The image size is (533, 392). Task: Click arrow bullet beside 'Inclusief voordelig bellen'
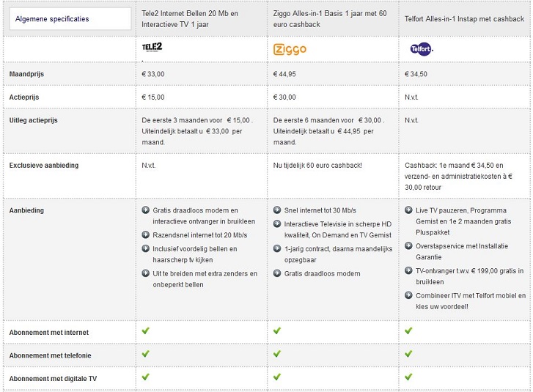(x=145, y=248)
